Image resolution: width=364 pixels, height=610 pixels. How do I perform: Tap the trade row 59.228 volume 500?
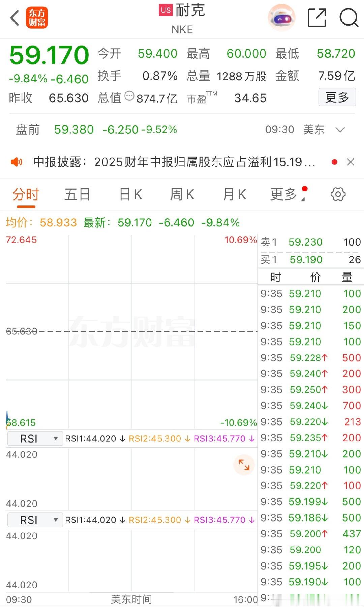coord(310,358)
